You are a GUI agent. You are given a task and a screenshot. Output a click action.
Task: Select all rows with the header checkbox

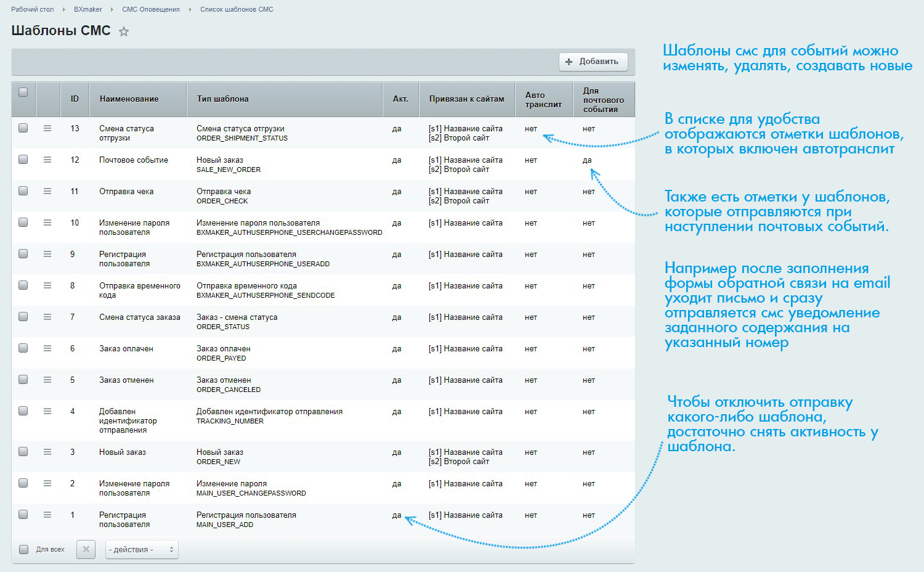click(x=23, y=92)
